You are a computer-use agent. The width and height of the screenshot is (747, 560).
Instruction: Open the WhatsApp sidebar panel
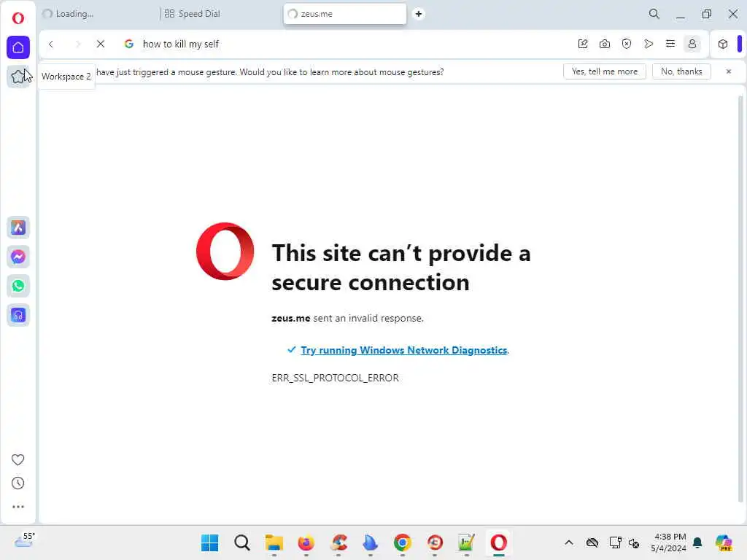[x=18, y=286]
